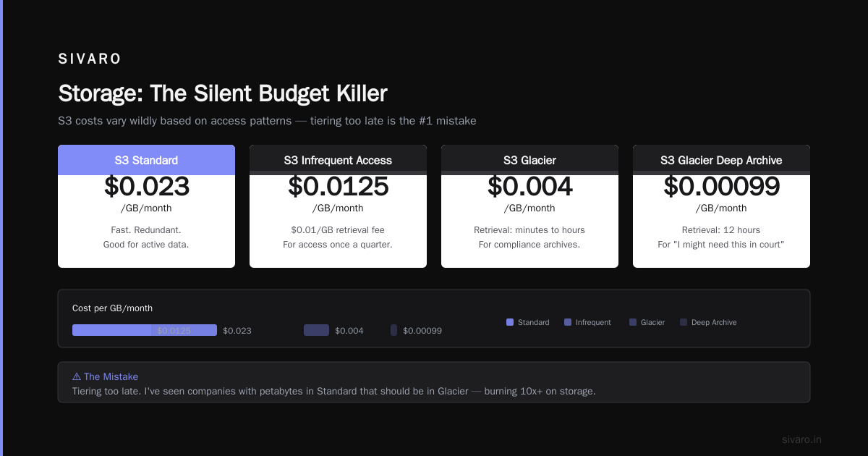
Task: Click the Storage: The Silent Budget Killer title
Action: coord(223,93)
